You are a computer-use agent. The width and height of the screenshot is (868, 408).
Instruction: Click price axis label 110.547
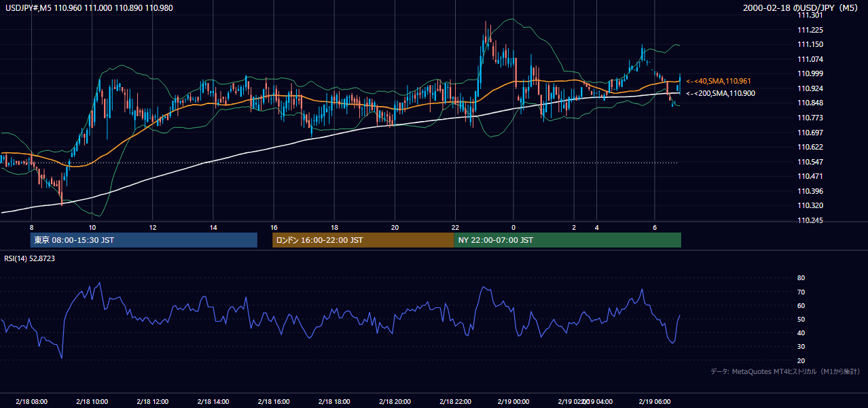point(810,162)
